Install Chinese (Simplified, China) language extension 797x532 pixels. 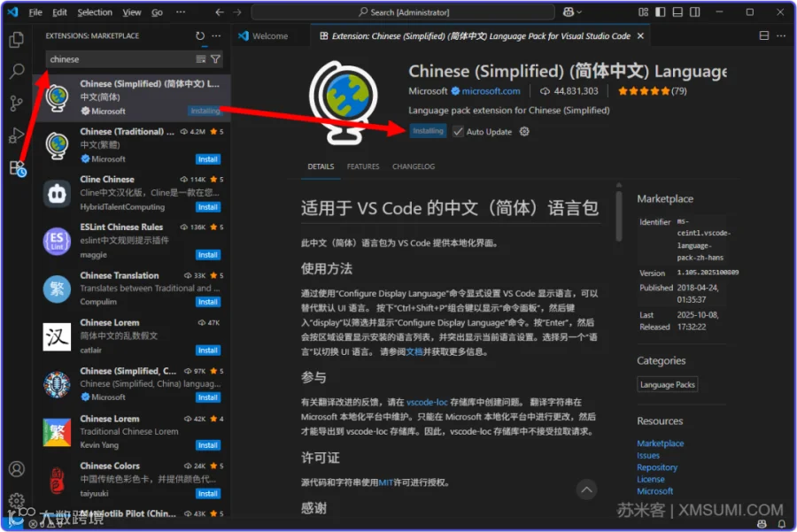click(208, 397)
